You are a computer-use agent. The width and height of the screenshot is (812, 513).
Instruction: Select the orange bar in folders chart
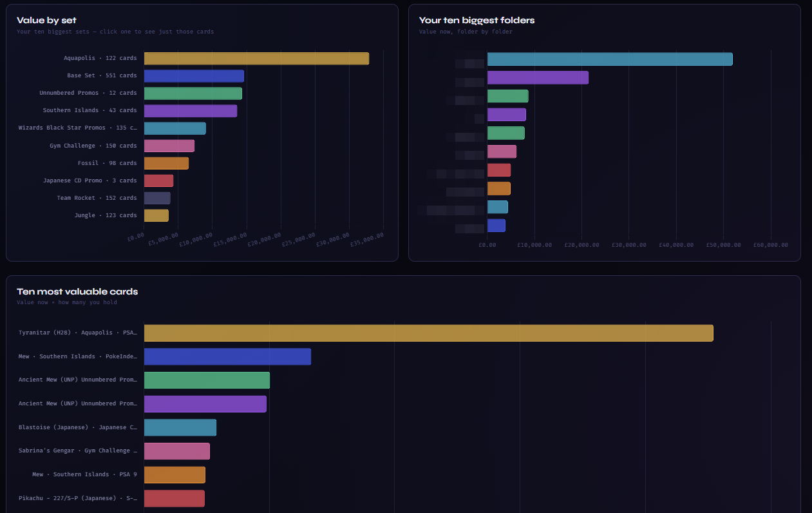[499, 189]
